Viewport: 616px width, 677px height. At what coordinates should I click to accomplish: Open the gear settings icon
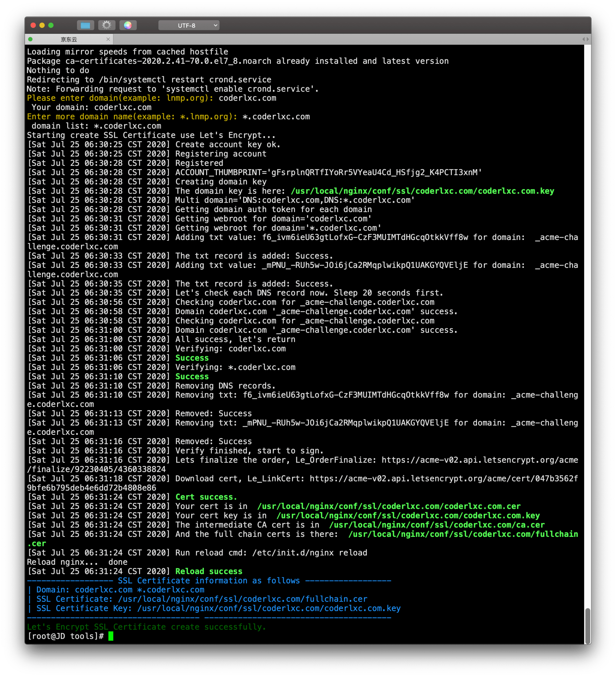[x=107, y=25]
